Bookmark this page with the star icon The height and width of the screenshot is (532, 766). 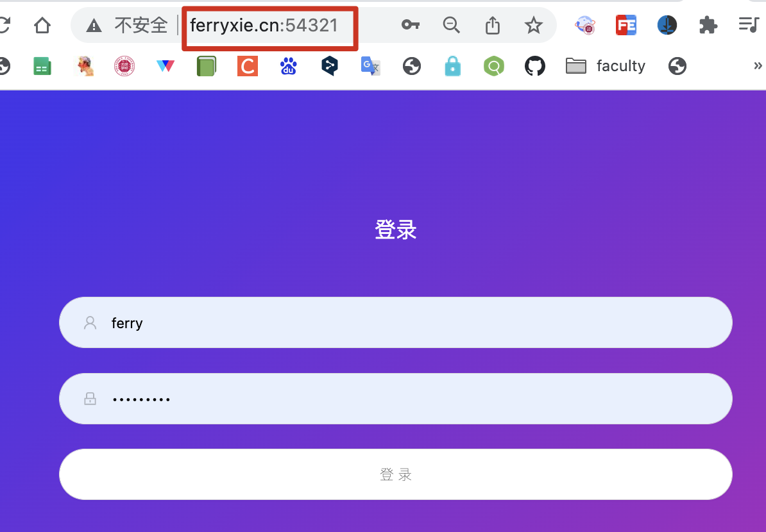[x=533, y=26]
